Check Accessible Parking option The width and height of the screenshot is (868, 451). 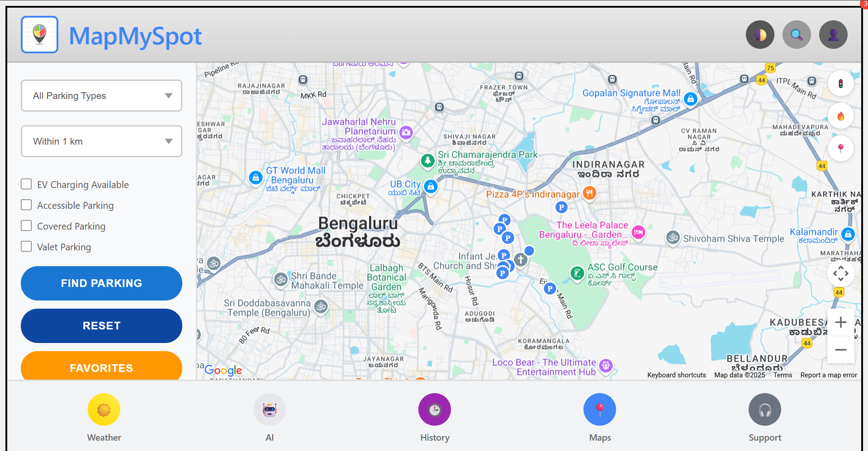pos(26,205)
